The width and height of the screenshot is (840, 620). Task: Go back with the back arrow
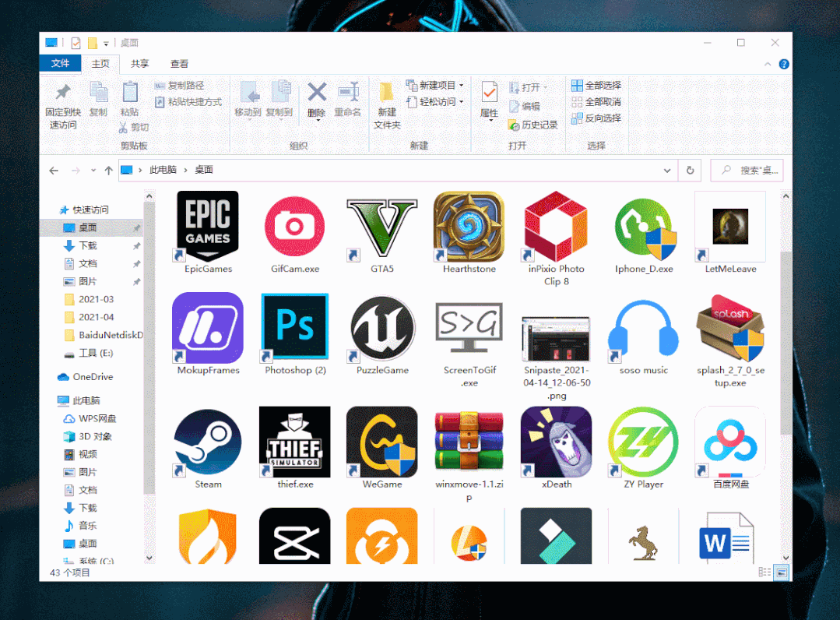[54, 171]
